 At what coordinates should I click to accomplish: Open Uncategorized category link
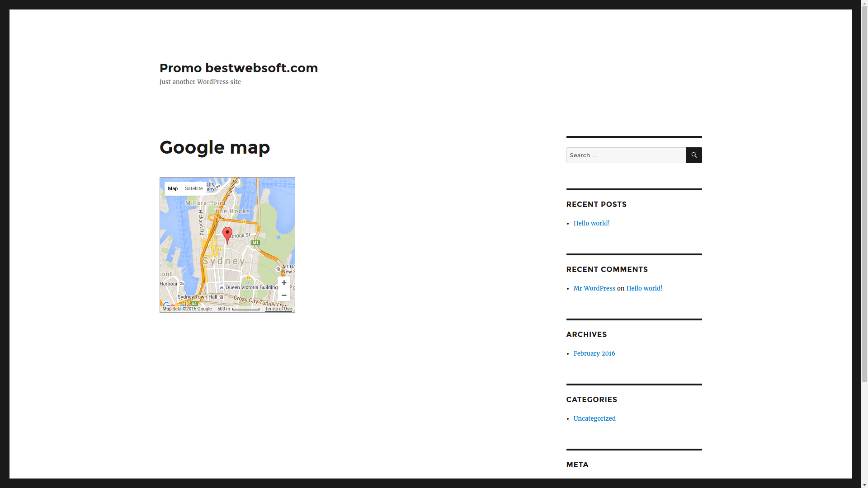coord(594,419)
